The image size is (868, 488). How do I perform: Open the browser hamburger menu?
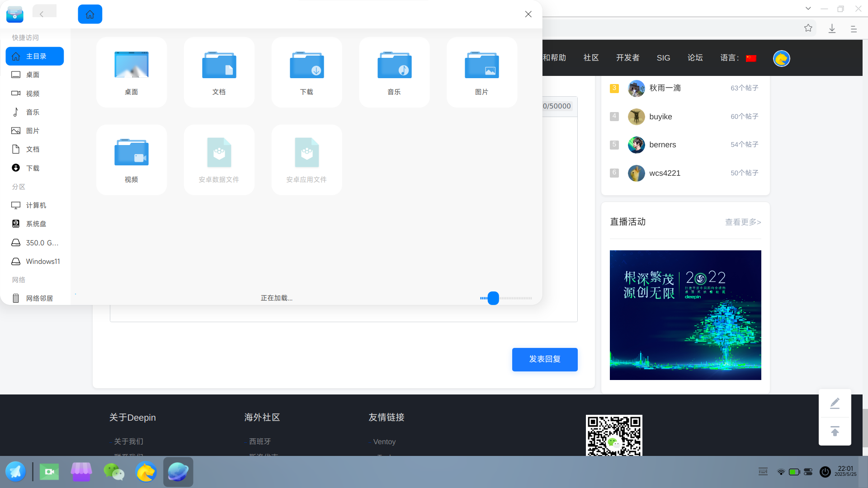click(854, 28)
